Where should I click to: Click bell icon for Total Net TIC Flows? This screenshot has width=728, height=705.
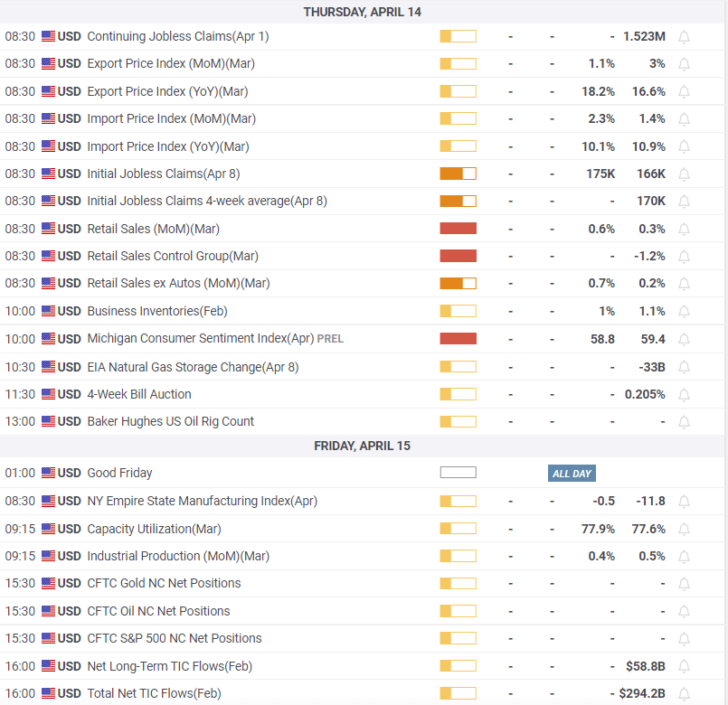tap(685, 694)
